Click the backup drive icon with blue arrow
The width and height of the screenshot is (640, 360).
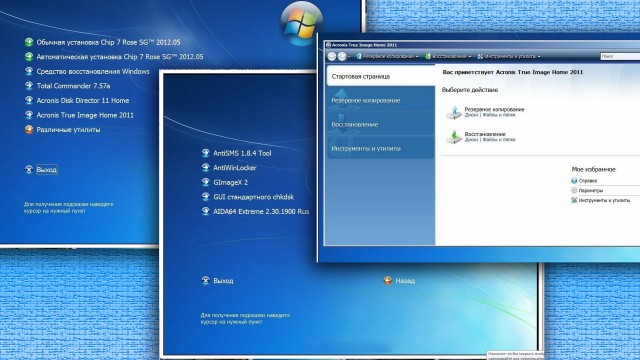[x=453, y=112]
